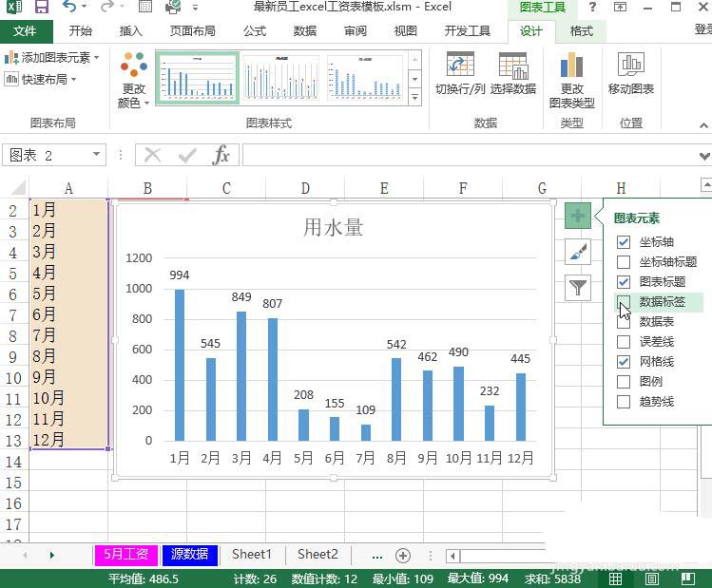Viewport: 712px width, 588px height.
Task: Check the 图例 legend checkbox
Action: click(624, 382)
